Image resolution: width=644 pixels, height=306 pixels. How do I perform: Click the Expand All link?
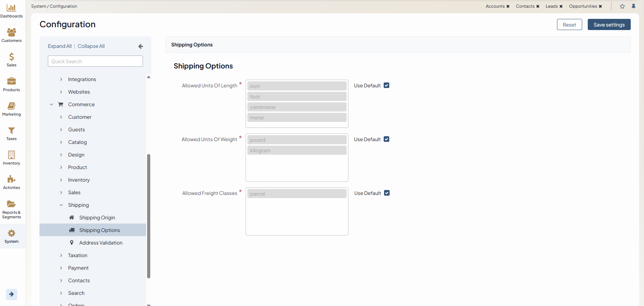click(60, 46)
